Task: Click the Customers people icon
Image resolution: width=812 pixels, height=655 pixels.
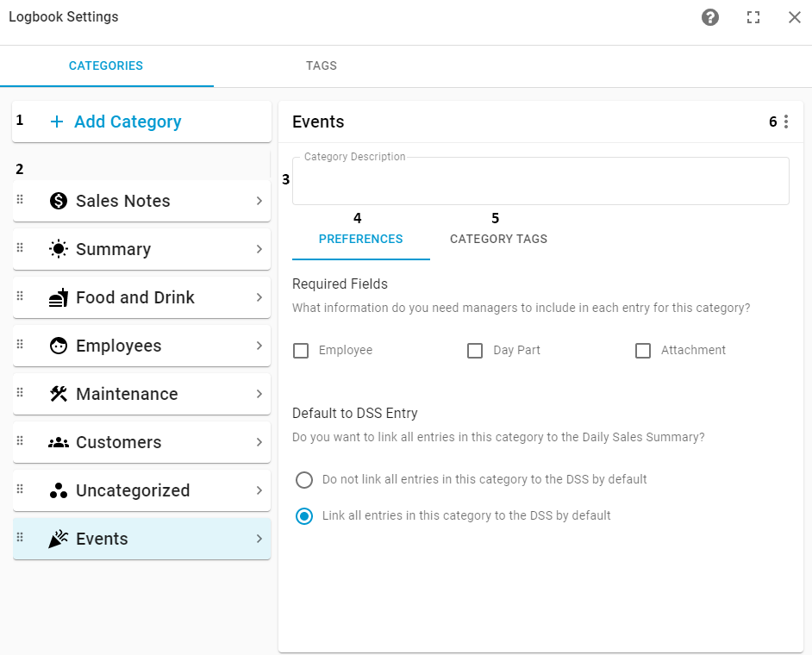Action: pyautogui.click(x=58, y=441)
